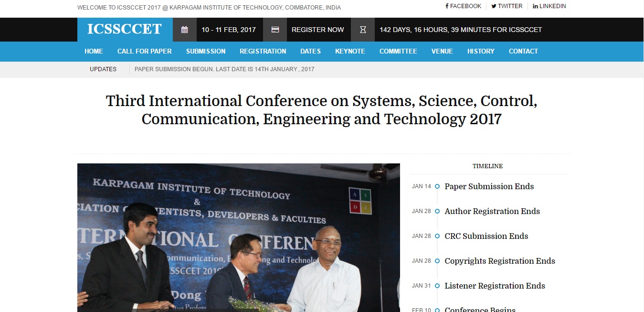The width and height of the screenshot is (644, 312).
Task: View the Committee page
Action: coord(398,51)
